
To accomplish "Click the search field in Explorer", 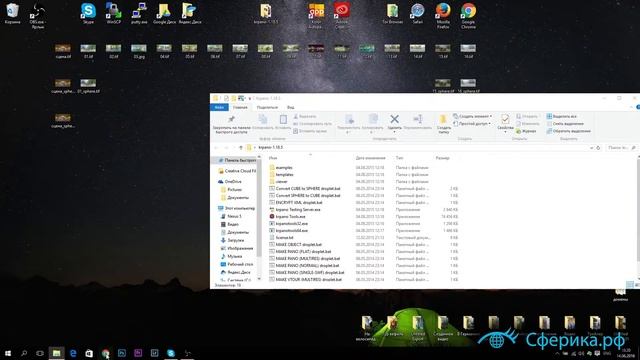I will click(621, 147).
